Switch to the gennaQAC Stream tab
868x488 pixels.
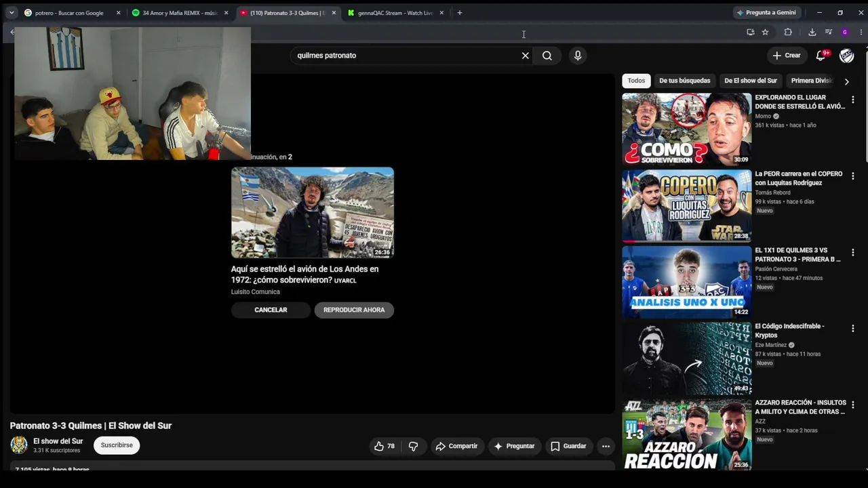(395, 13)
